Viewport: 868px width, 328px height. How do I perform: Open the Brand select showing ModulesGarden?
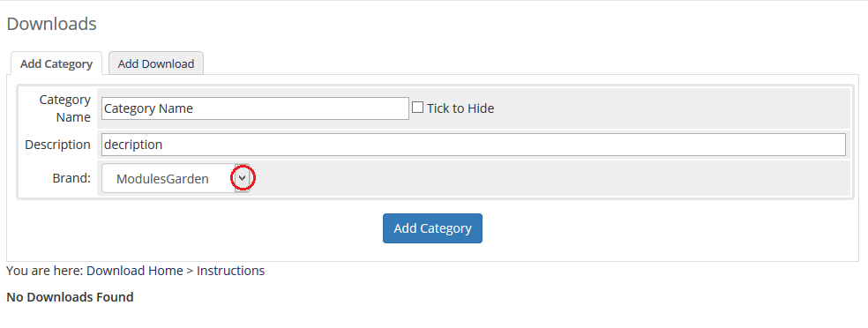[x=176, y=178]
